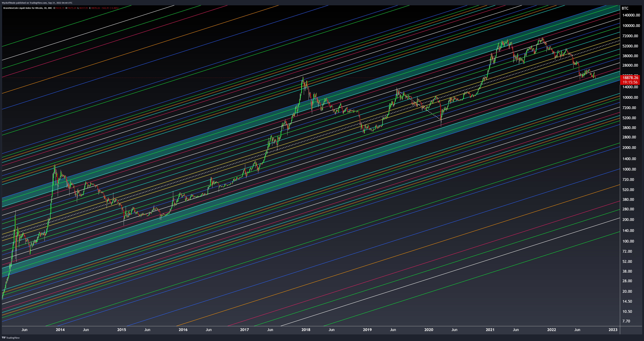
Task: Click the BTC currency label on the price axis
Action: [625, 8]
